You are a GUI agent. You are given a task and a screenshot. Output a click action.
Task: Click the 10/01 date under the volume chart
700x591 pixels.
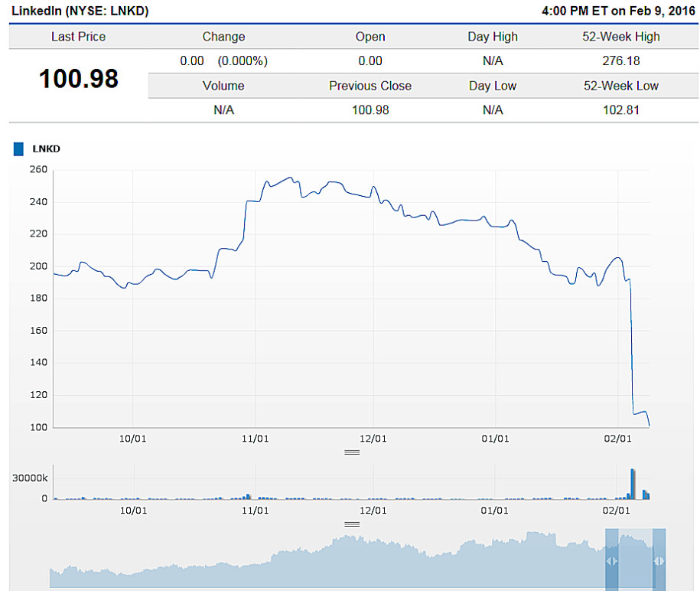pyautogui.click(x=133, y=511)
